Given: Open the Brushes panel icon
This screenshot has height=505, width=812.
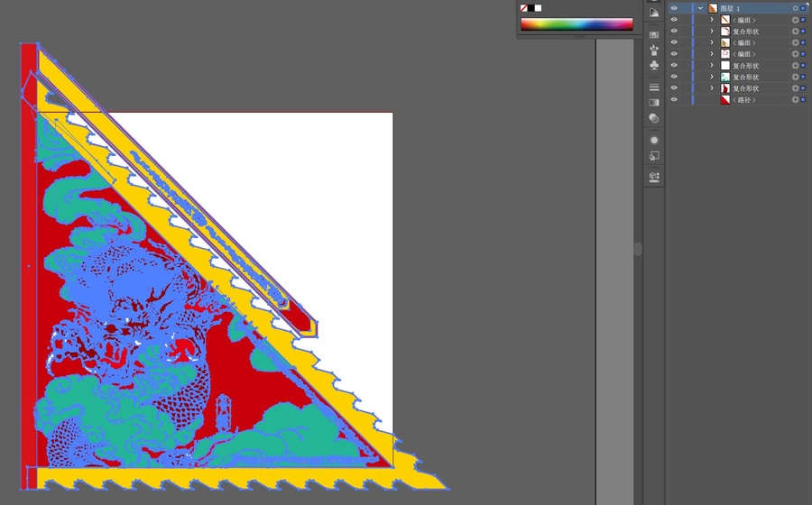Looking at the screenshot, I should pos(654,50).
